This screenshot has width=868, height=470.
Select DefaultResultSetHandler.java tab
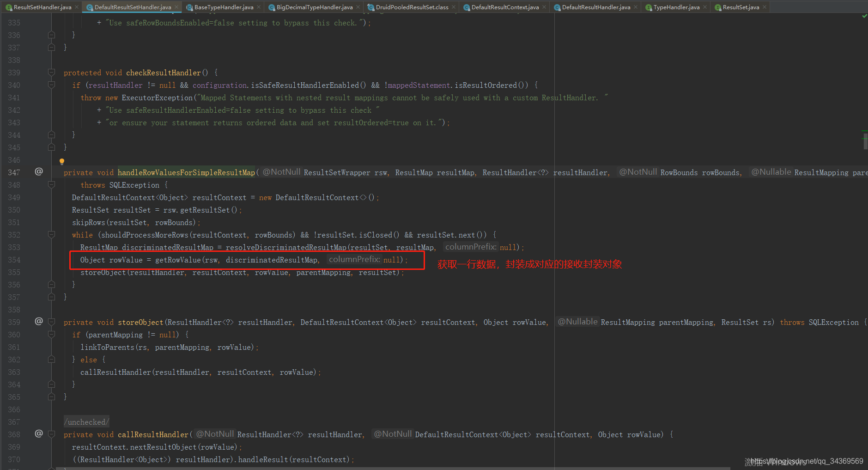tap(133, 7)
